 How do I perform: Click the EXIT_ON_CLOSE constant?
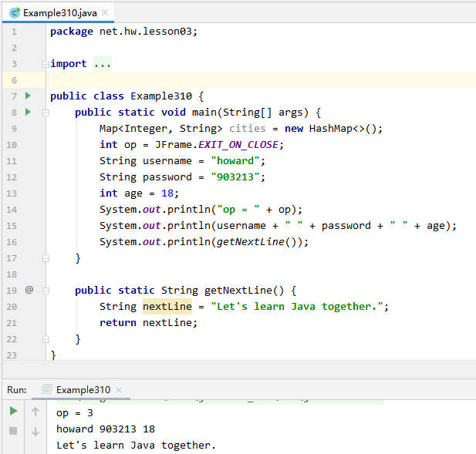[238, 145]
